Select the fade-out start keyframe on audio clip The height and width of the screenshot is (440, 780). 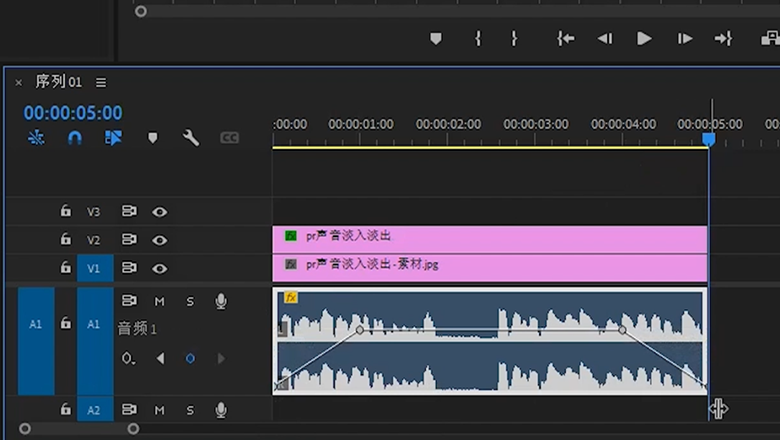[x=622, y=330]
